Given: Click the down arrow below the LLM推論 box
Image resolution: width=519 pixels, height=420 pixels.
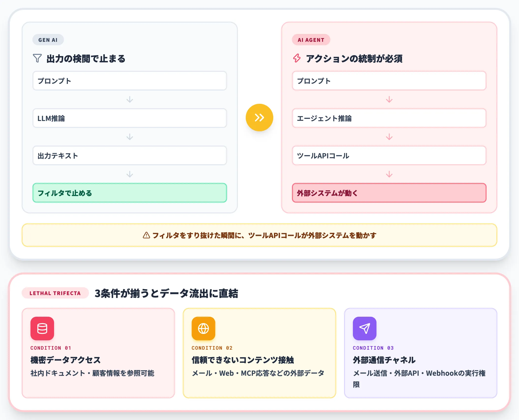Looking at the screenshot, I should [x=130, y=137].
